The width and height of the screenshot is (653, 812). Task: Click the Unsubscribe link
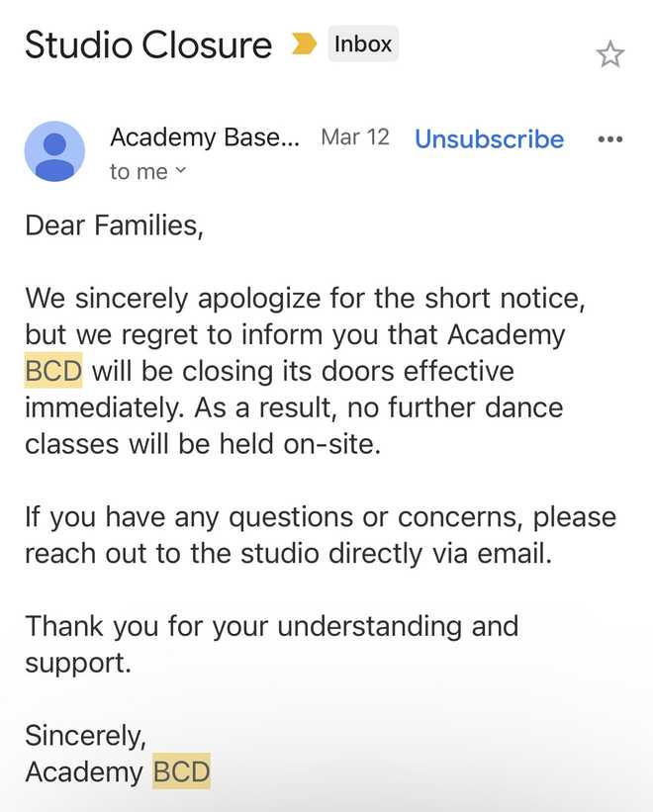[489, 139]
